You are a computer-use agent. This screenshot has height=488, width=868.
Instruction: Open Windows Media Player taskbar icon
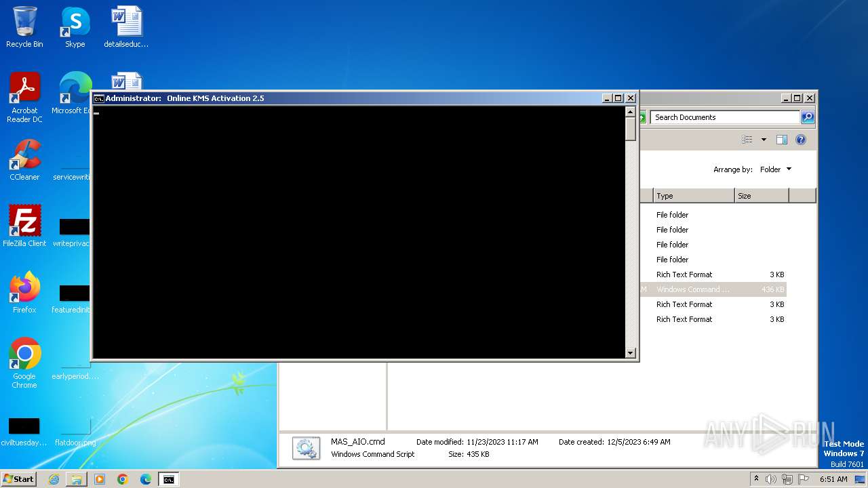tap(100, 479)
